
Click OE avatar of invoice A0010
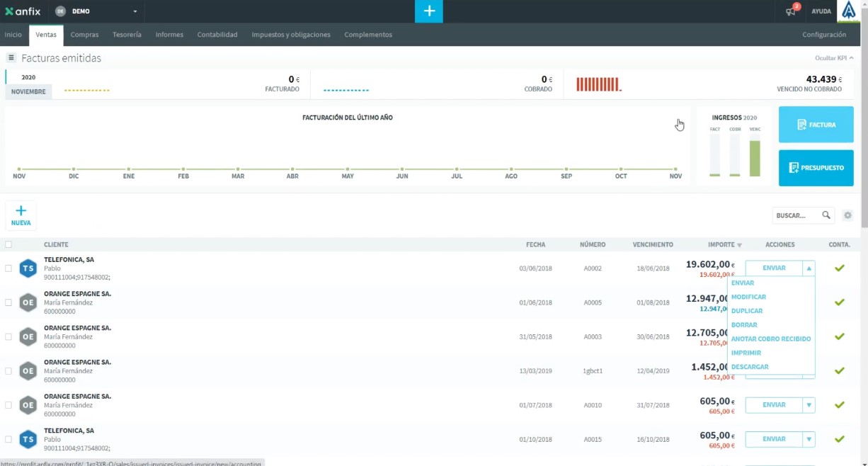click(28, 405)
